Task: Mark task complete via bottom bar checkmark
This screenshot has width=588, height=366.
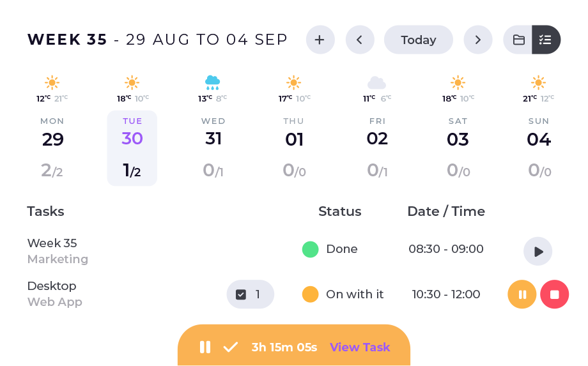Action: (x=230, y=347)
